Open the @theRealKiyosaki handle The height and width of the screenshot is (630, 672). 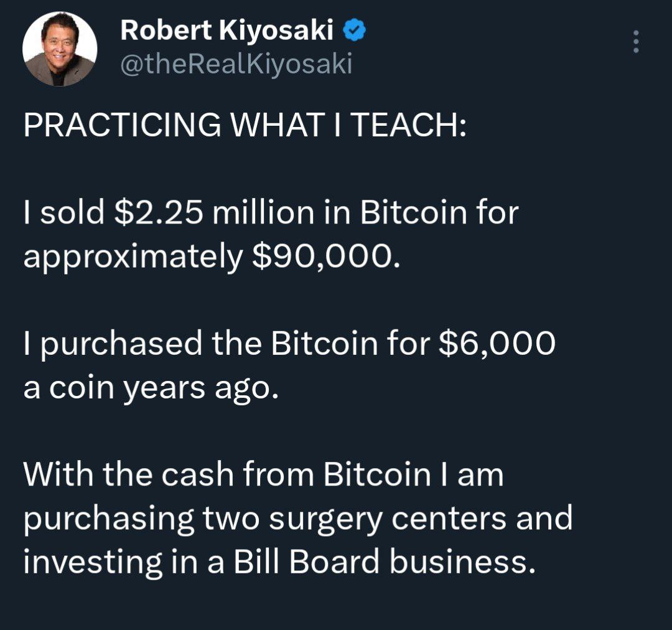(x=236, y=63)
